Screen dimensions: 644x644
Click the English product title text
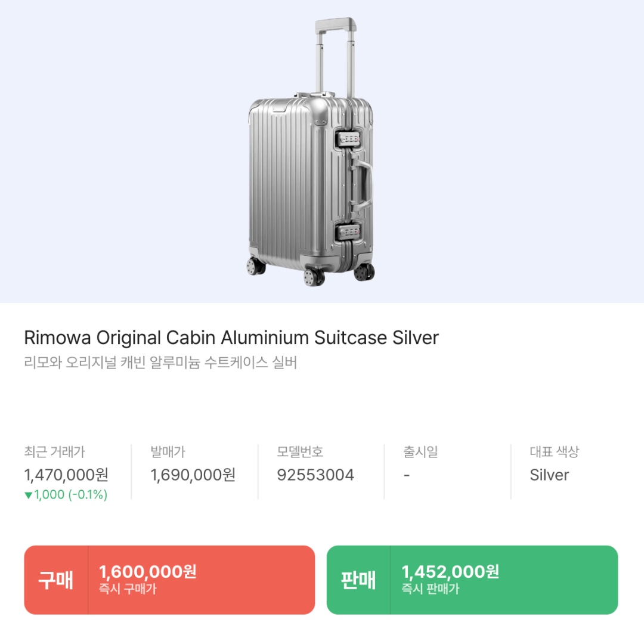[231, 338]
